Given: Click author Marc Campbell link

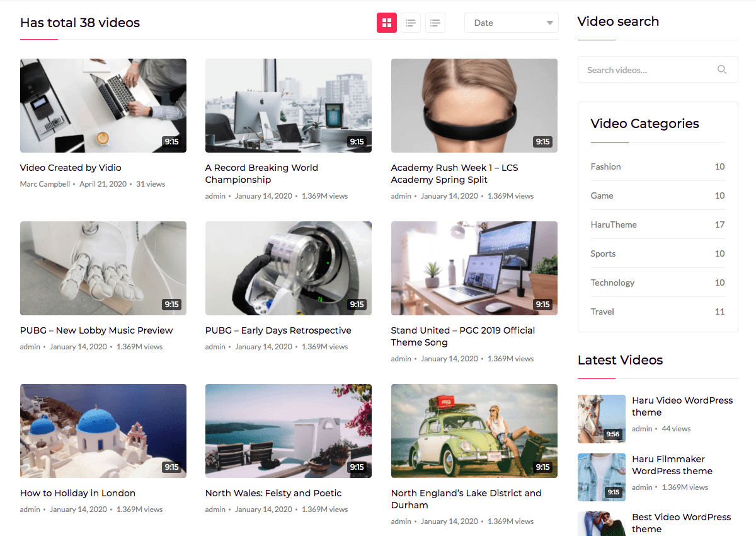Looking at the screenshot, I should click(45, 184).
